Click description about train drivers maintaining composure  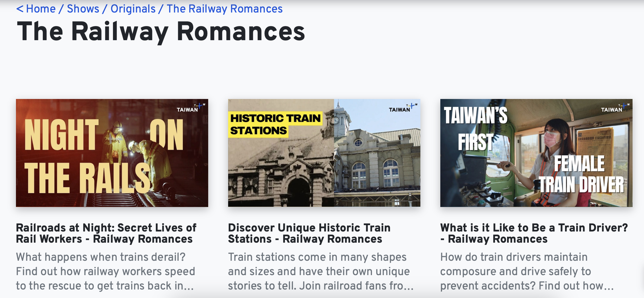pyautogui.click(x=526, y=271)
